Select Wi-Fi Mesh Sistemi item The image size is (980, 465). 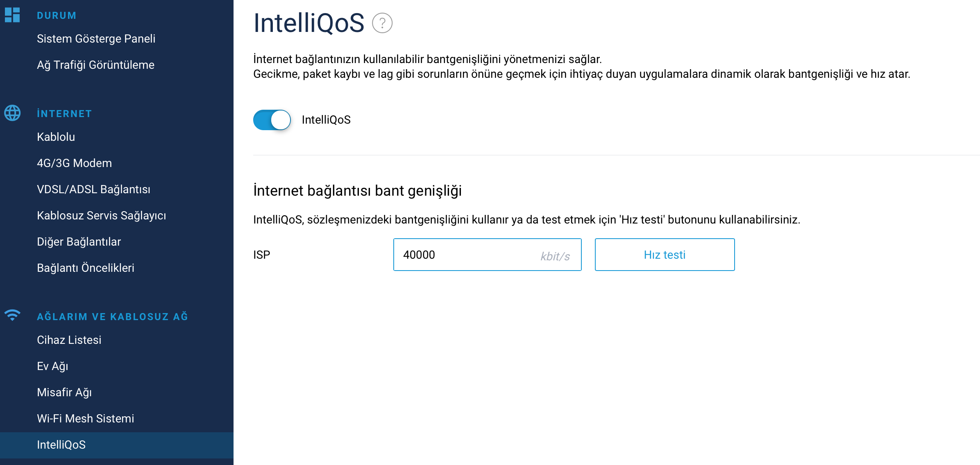pyautogui.click(x=86, y=419)
